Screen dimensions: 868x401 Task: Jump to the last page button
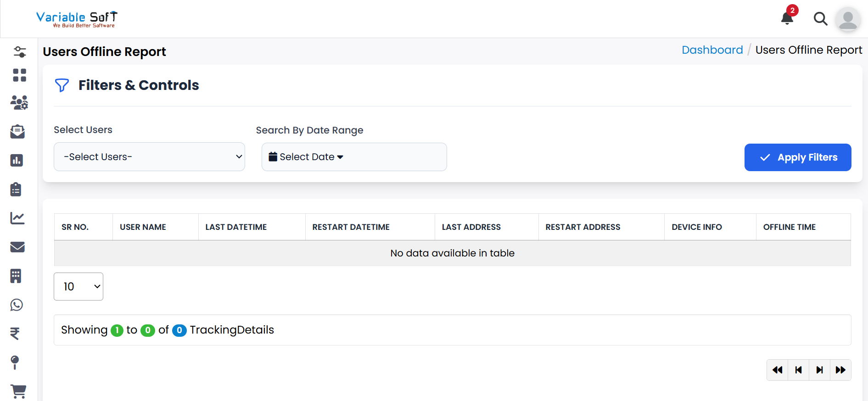pos(840,370)
